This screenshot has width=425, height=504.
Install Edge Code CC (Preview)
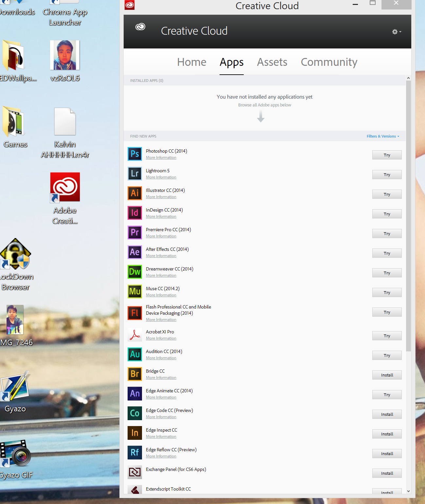(x=387, y=415)
